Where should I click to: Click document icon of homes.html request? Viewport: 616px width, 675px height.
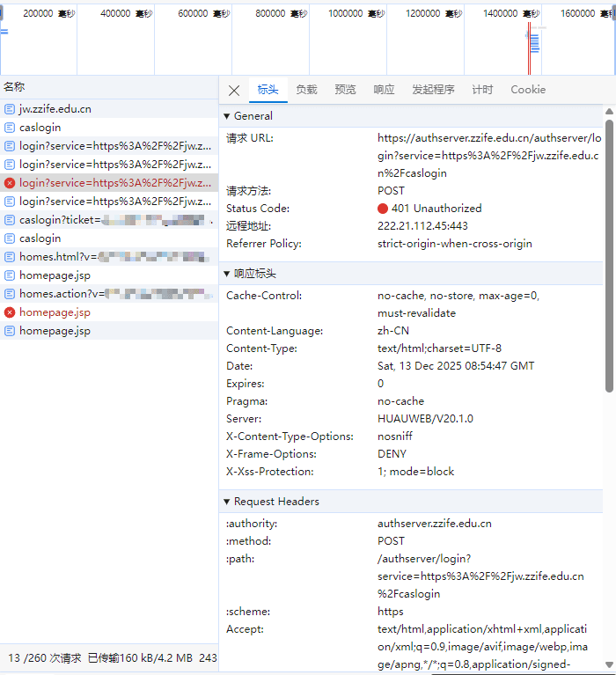point(10,257)
